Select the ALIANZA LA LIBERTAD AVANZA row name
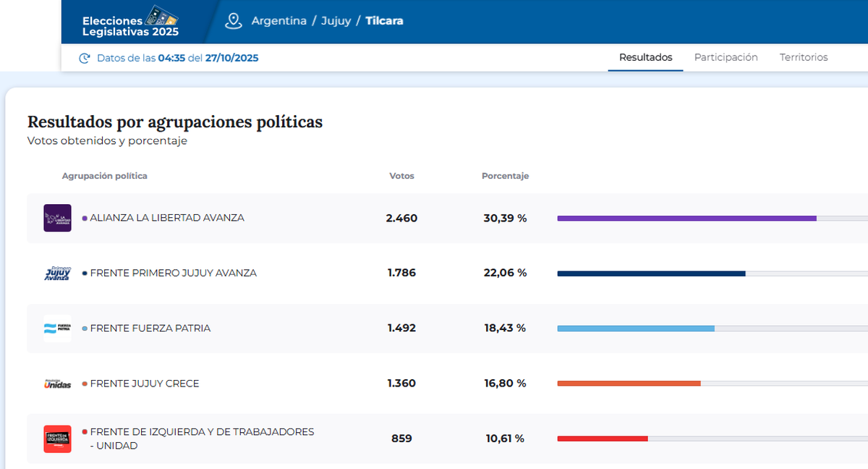868x469 pixels. 166,218
